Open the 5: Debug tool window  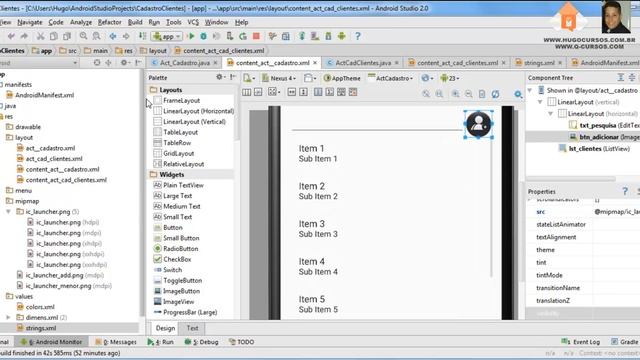coord(202,342)
